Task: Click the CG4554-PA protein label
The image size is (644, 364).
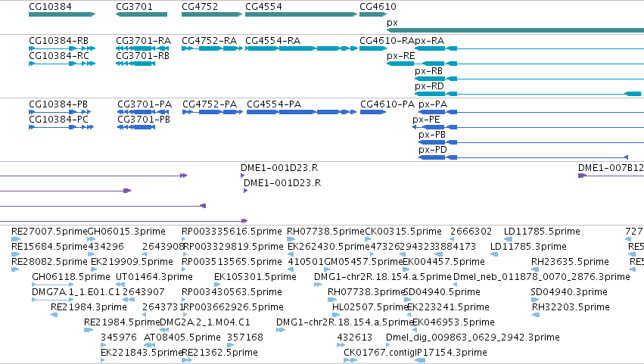Action: coord(274,104)
